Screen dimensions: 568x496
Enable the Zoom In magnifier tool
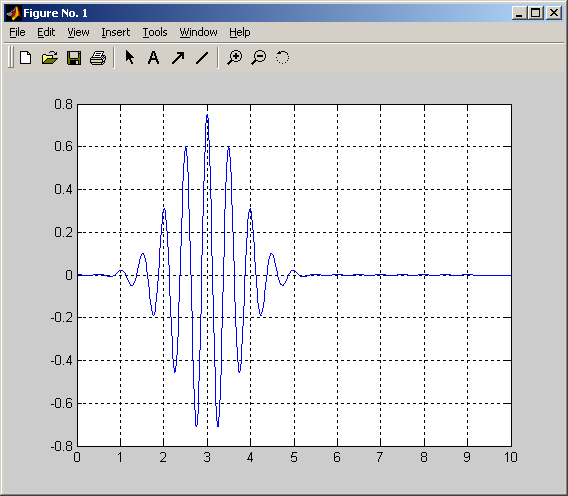pyautogui.click(x=235, y=58)
